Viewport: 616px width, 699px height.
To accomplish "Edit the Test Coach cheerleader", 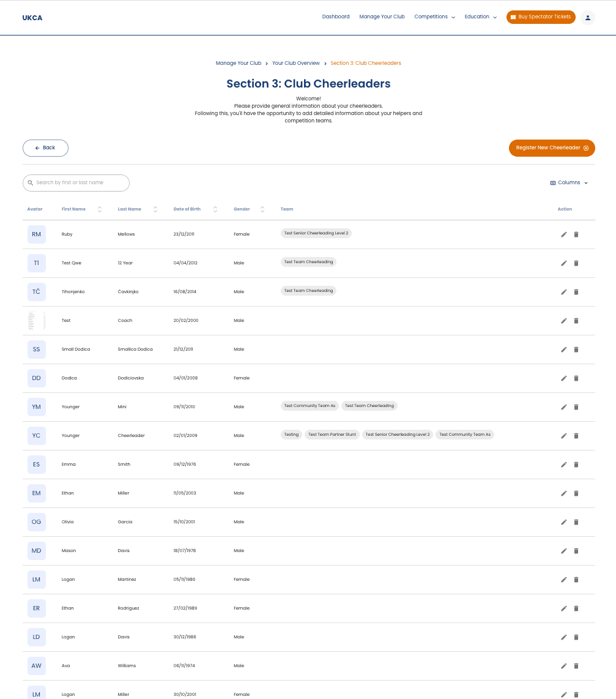I will [563, 321].
